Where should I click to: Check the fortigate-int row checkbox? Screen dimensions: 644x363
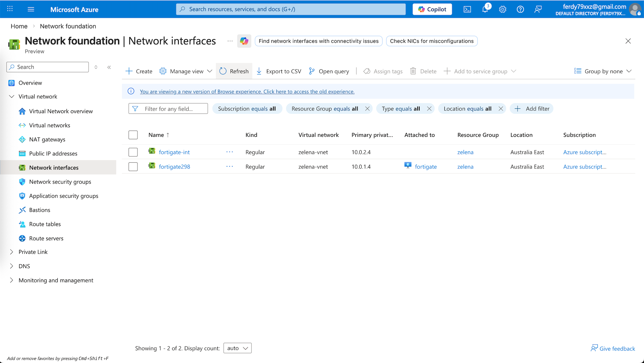[x=133, y=152]
